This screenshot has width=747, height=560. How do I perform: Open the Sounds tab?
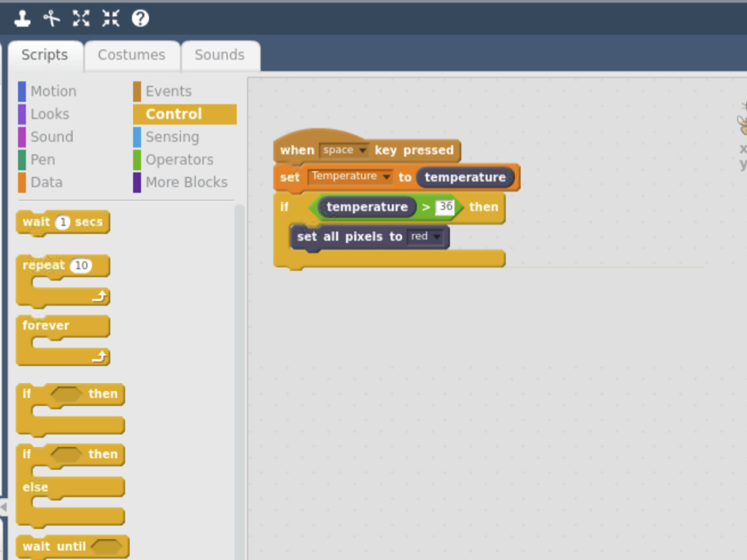click(220, 55)
